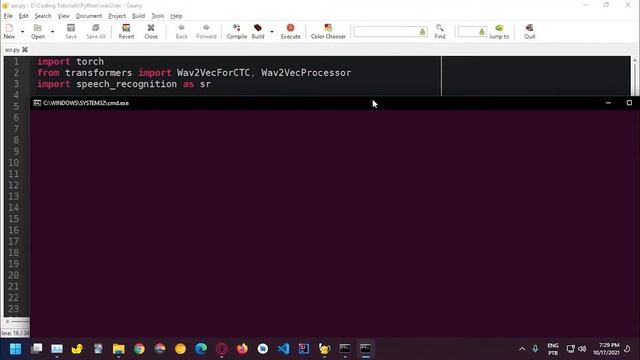Quit Geany using the Quit icon

(x=529, y=31)
